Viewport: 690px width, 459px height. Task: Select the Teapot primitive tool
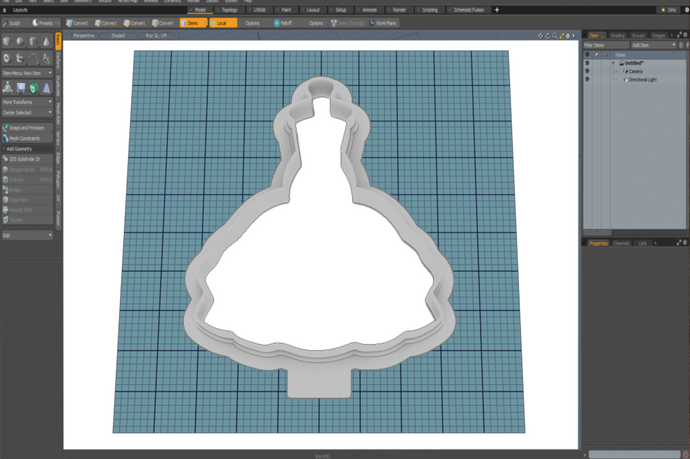[x=20, y=58]
